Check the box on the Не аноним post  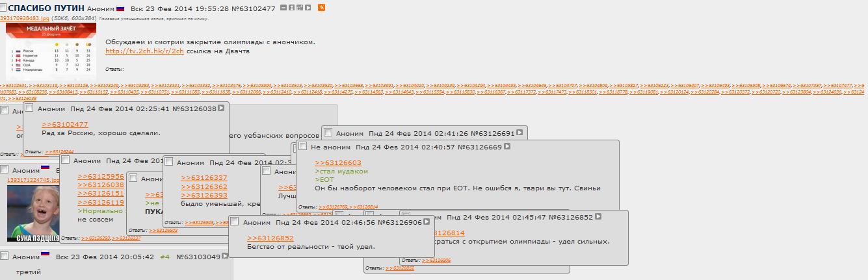click(303, 147)
